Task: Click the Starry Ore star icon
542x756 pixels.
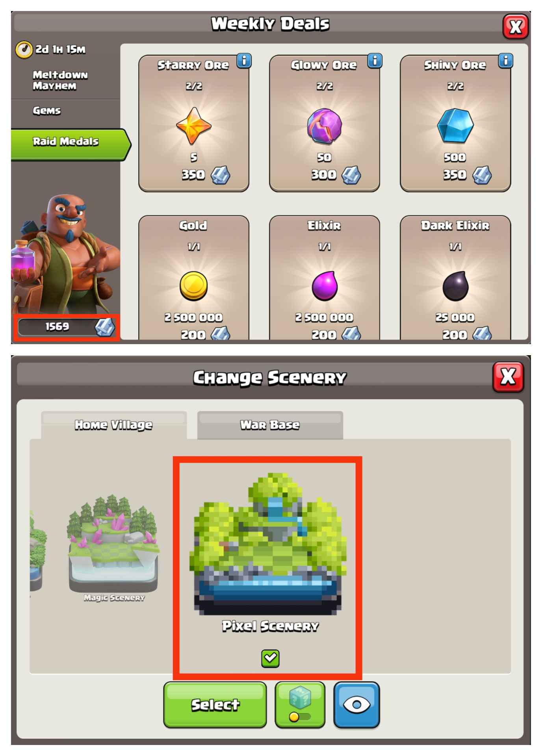Action: pos(194,126)
